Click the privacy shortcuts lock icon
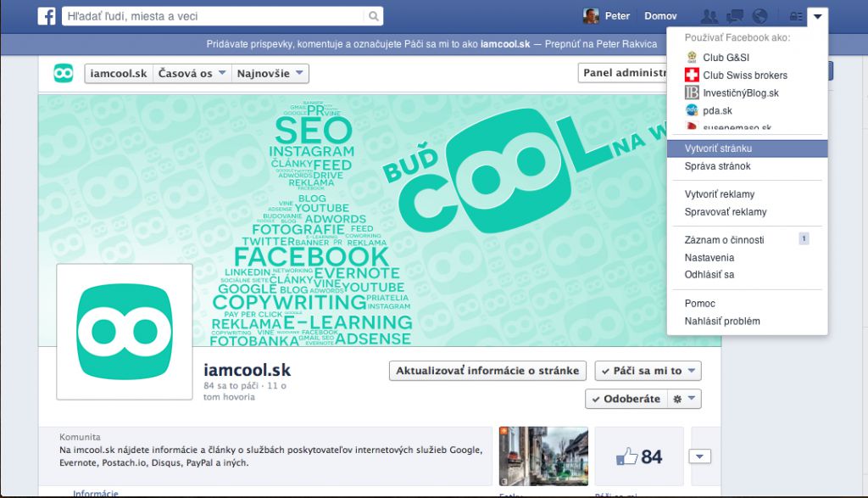Screen dimensions: 868x498 coord(796,16)
